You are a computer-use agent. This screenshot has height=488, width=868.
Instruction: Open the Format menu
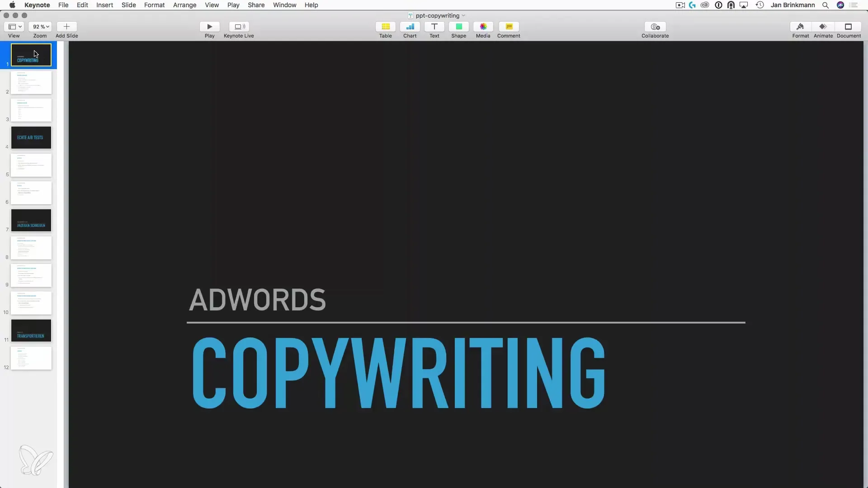(x=154, y=5)
